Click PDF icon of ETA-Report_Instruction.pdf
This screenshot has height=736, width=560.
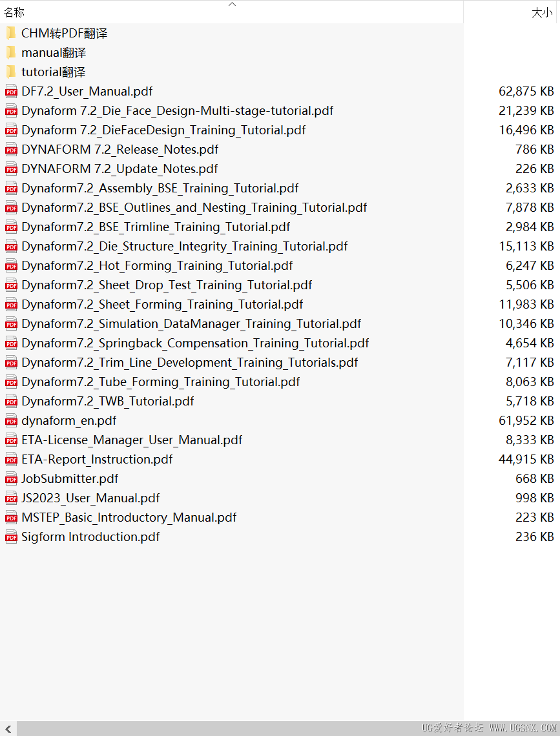click(11, 460)
